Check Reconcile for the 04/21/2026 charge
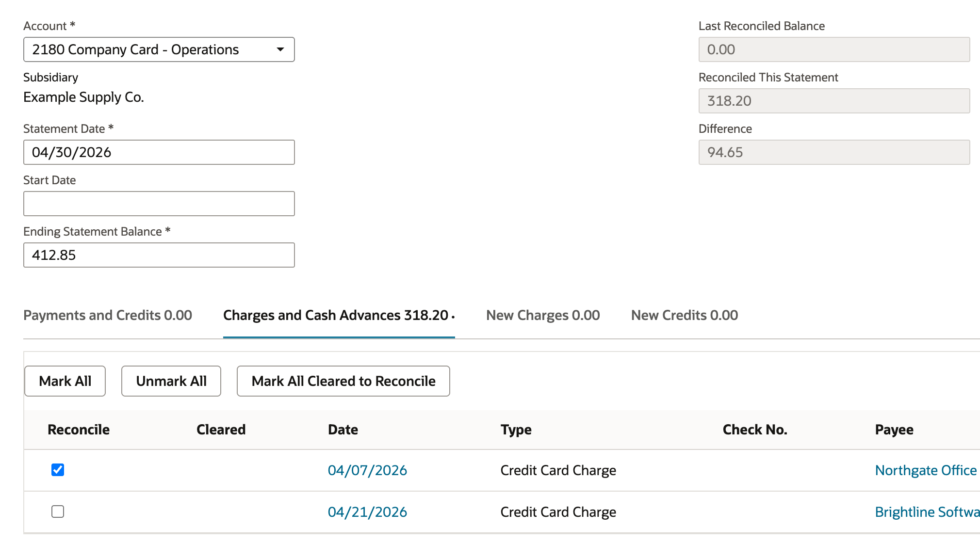This screenshot has height=543, width=980. coord(58,511)
